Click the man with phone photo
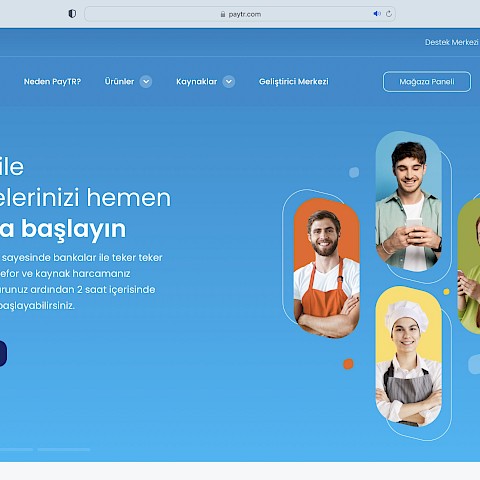Screen dimensions: 480x480 409,201
